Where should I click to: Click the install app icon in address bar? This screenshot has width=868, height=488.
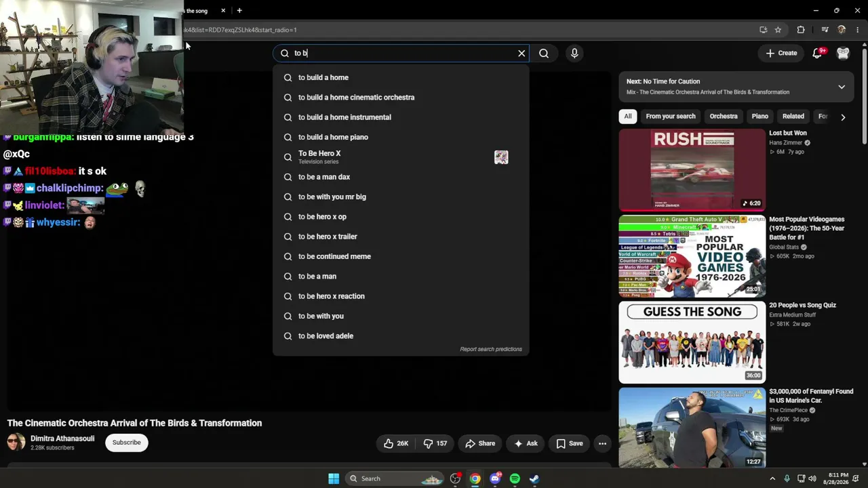point(764,30)
